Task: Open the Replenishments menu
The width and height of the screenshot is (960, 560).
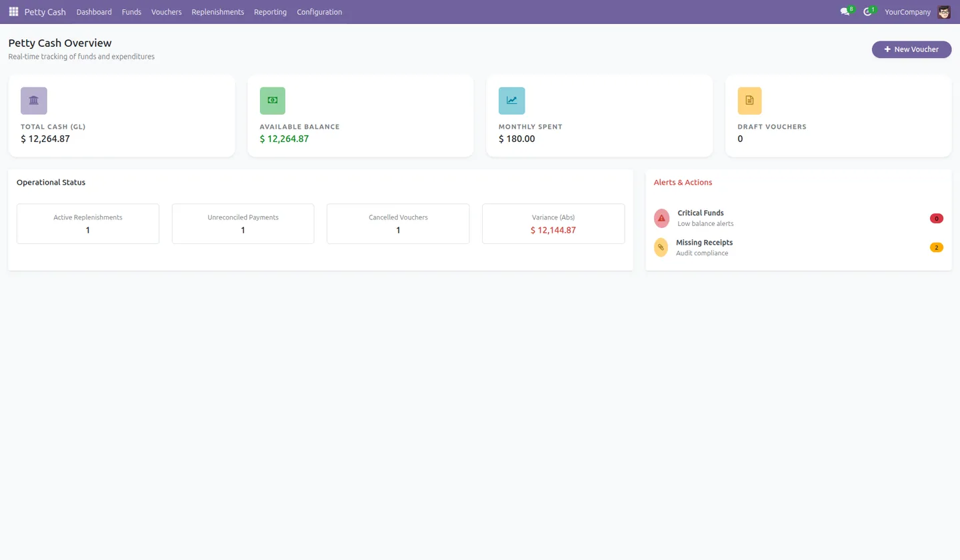Action: click(x=218, y=12)
